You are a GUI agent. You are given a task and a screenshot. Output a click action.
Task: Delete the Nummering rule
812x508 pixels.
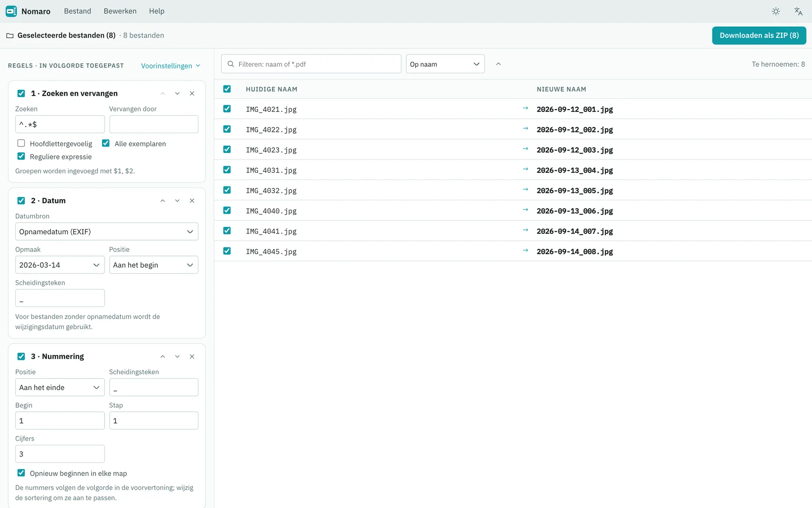pos(192,356)
